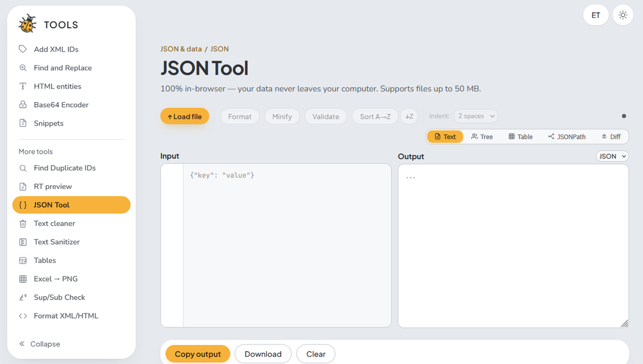Click Copy output button

click(x=198, y=354)
